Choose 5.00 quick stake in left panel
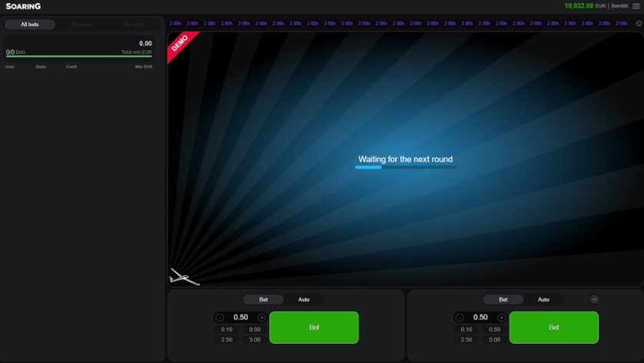 point(255,339)
